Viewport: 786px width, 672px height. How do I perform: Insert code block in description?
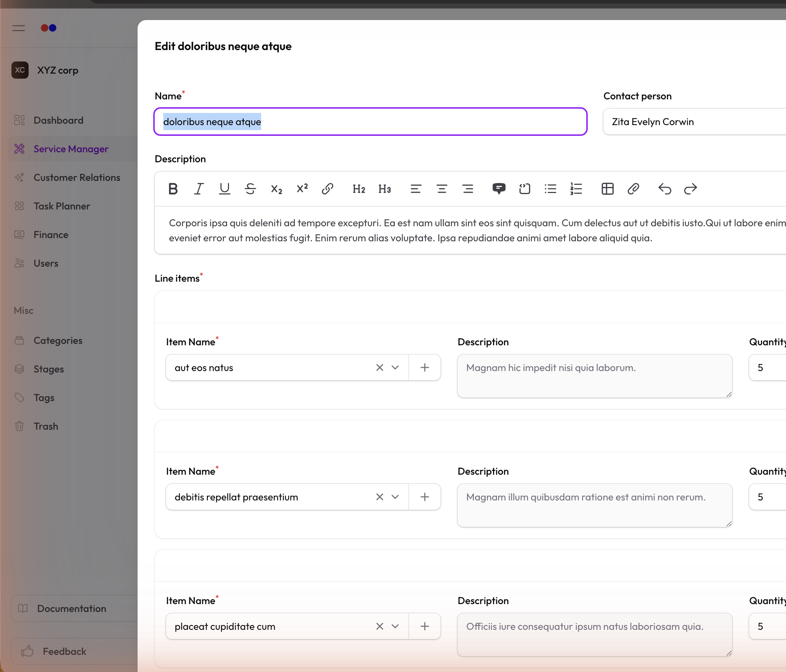[524, 189]
